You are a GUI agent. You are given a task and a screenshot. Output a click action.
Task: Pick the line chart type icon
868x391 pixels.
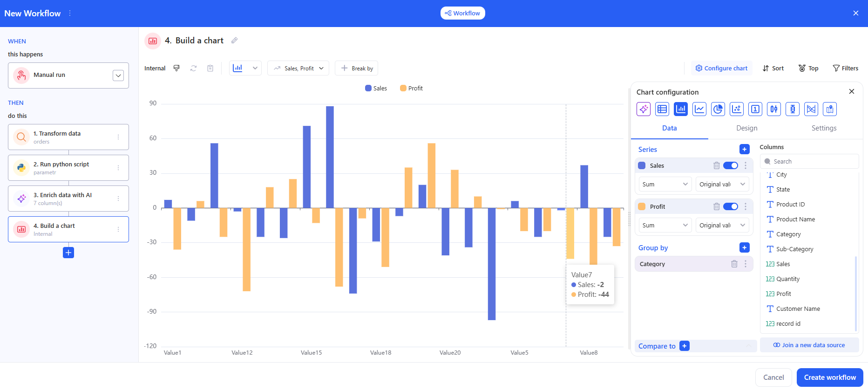(x=699, y=109)
